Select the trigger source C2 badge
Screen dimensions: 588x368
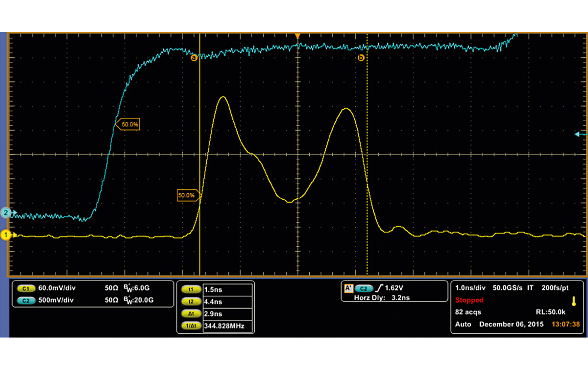[x=364, y=289]
